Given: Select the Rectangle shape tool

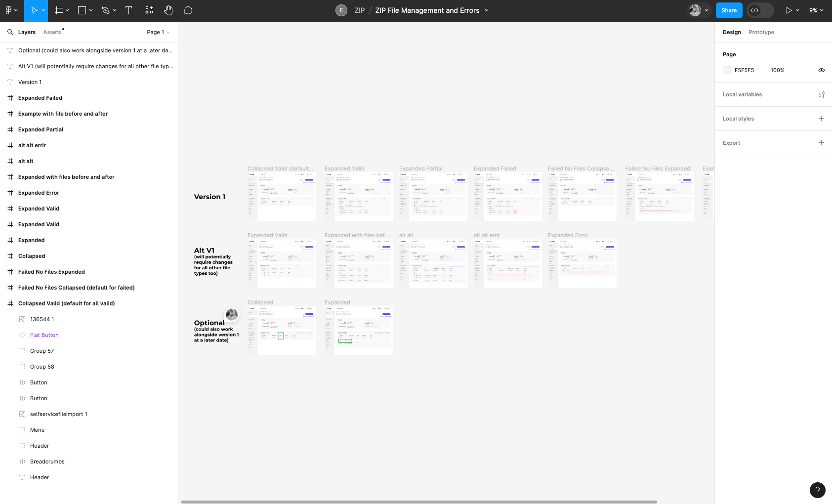Looking at the screenshot, I should click(82, 10).
